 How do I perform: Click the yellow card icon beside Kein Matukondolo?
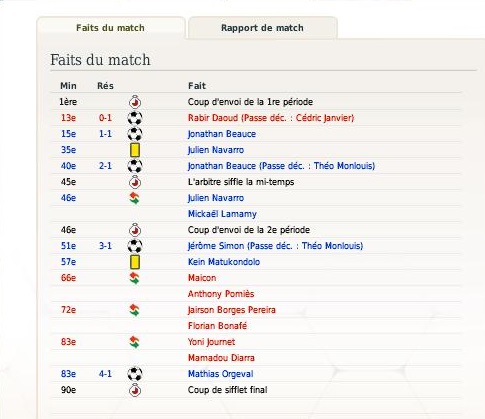pyautogui.click(x=135, y=262)
